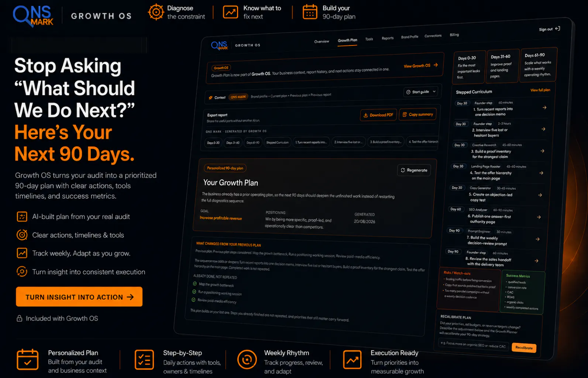Open the Days 61-90 phase card
The width and height of the screenshot is (588, 378).
[x=538, y=65]
